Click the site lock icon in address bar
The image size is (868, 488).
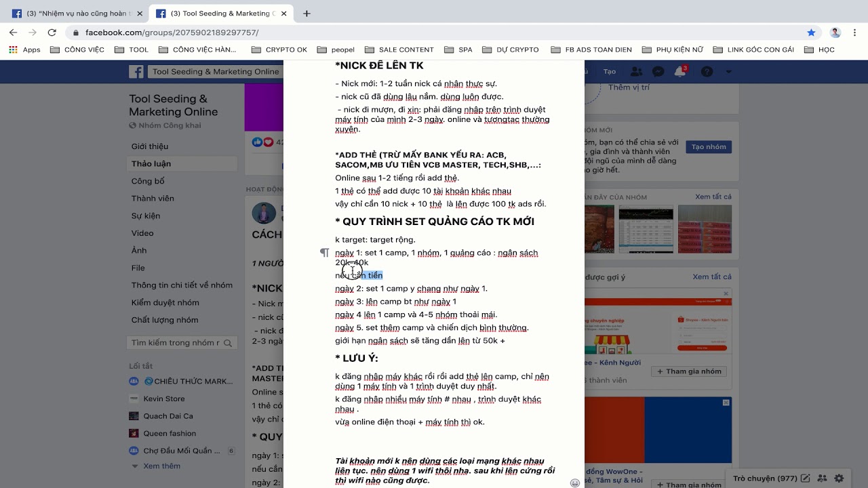[x=76, y=33]
